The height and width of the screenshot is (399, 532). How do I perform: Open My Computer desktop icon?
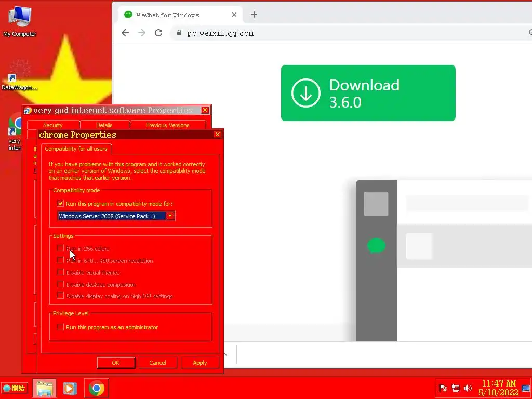[x=19, y=21]
